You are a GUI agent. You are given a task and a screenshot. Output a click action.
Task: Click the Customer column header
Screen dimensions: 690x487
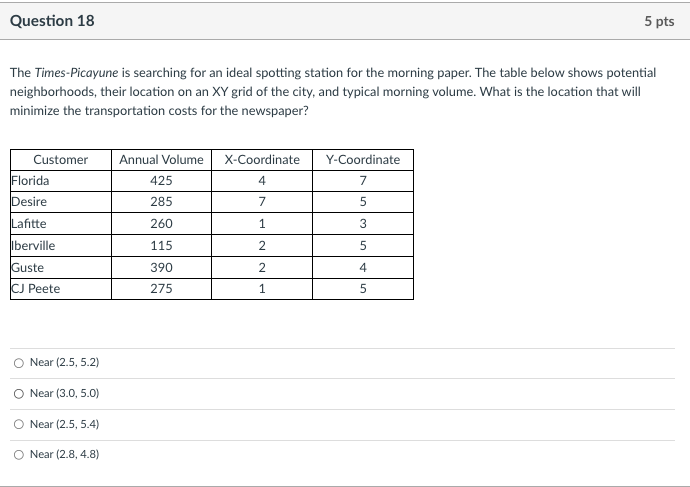[61, 160]
